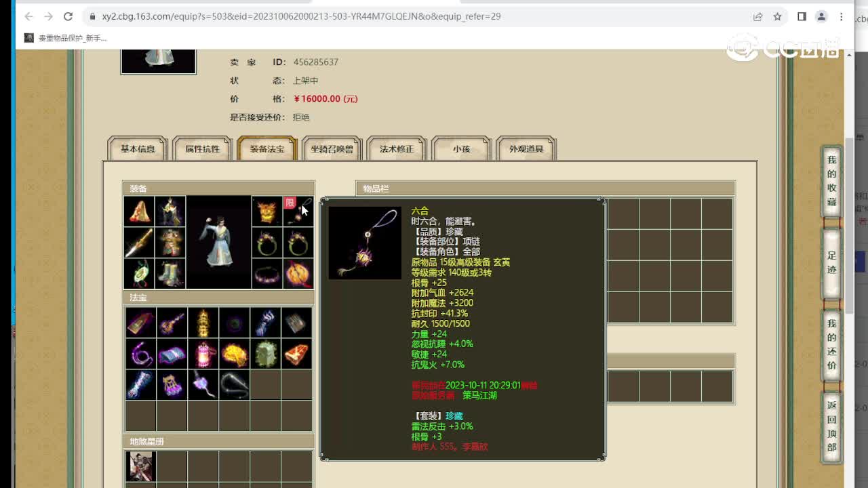Open 我的还价 side button

click(x=832, y=345)
